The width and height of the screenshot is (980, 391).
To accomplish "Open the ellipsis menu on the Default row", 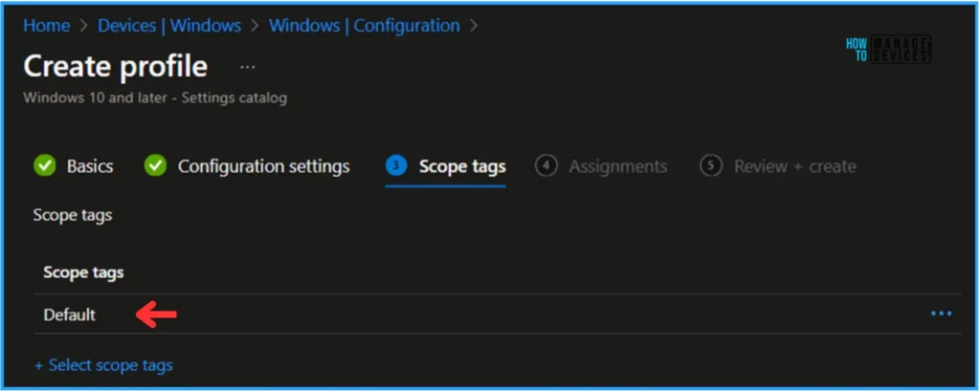I will coord(941,315).
